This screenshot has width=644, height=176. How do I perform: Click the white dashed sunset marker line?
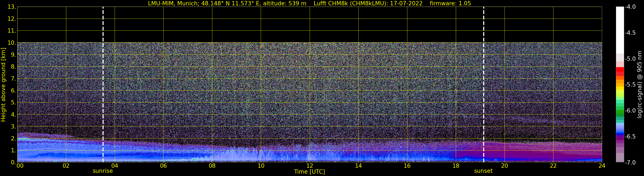[x=484, y=85]
